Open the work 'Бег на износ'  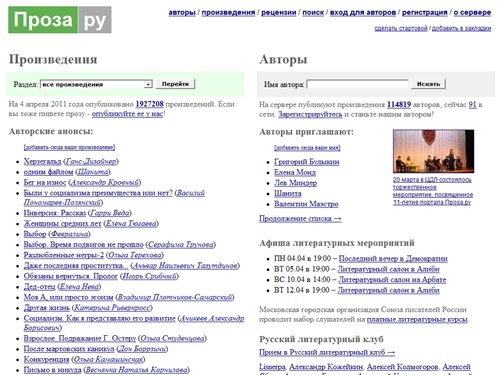coord(45,183)
